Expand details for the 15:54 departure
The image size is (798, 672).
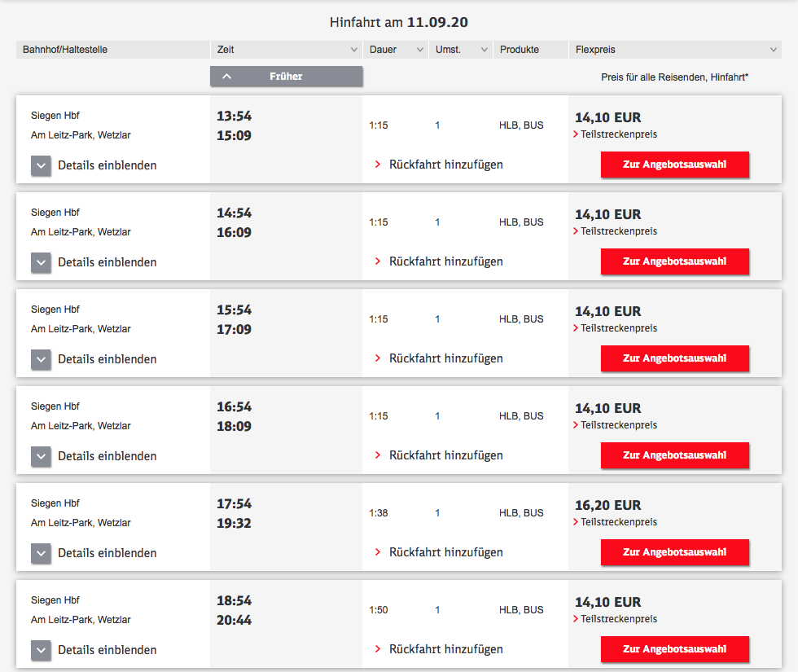pyautogui.click(x=42, y=359)
